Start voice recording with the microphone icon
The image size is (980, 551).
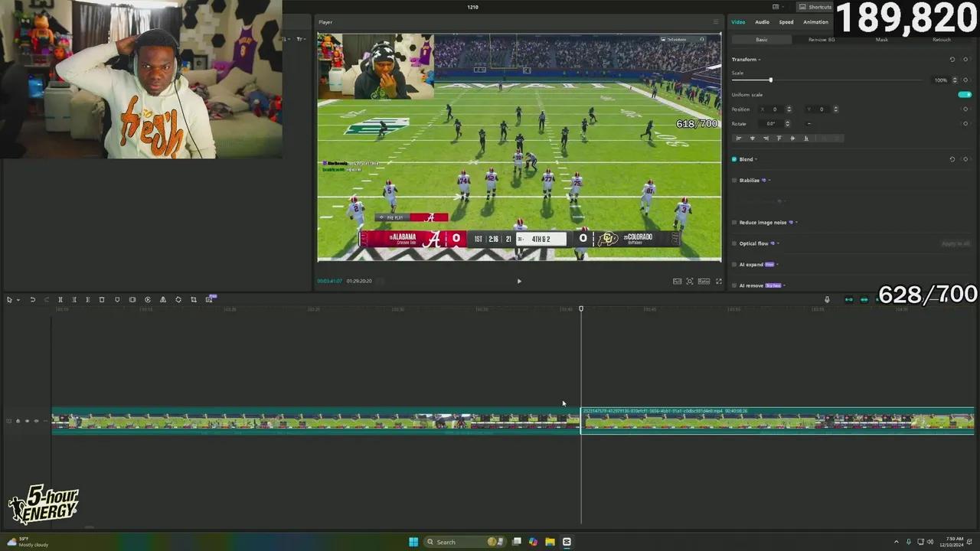827,299
